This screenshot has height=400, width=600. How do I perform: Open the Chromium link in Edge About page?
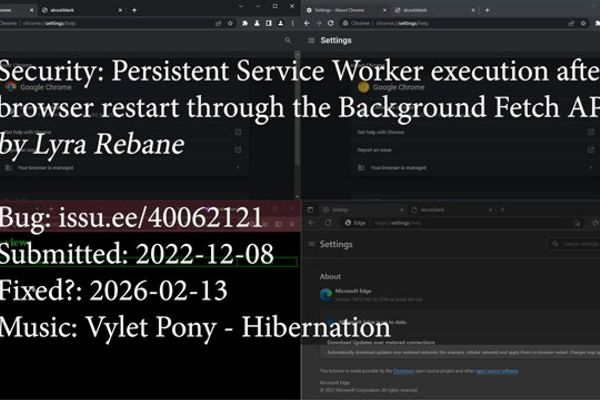tap(403, 371)
